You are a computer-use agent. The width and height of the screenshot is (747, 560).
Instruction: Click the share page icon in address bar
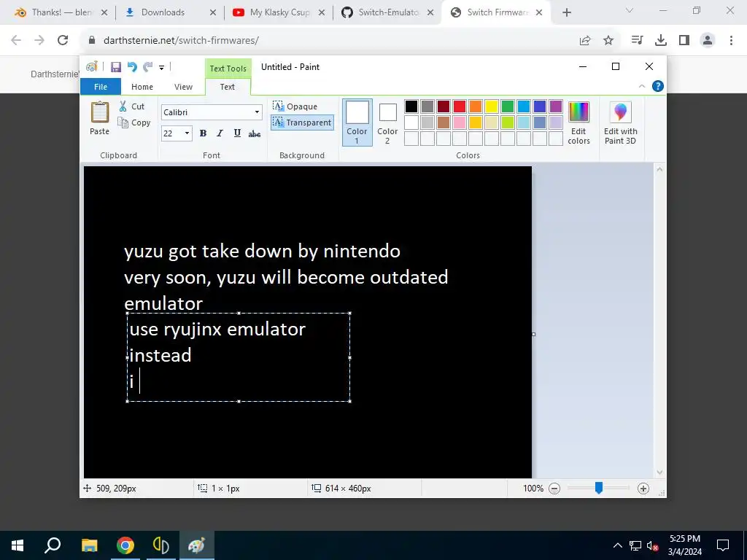coord(585,41)
